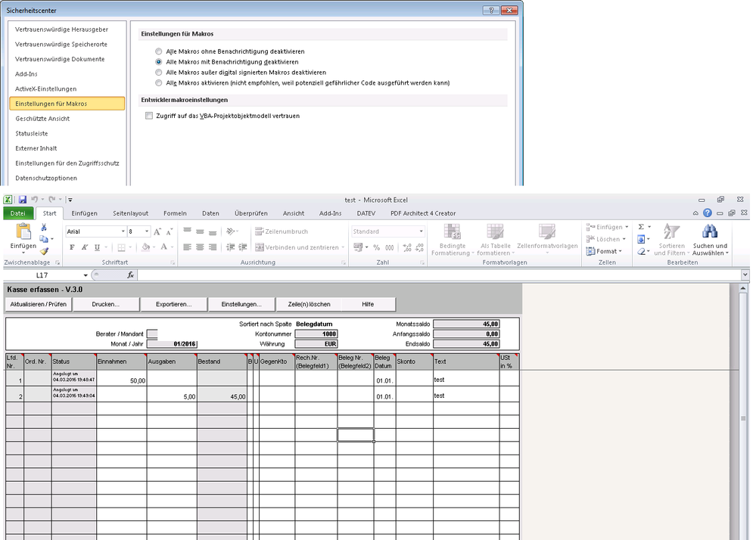Image resolution: width=756 pixels, height=540 pixels.
Task: Toggle italic K formatting
Action: tap(84, 247)
